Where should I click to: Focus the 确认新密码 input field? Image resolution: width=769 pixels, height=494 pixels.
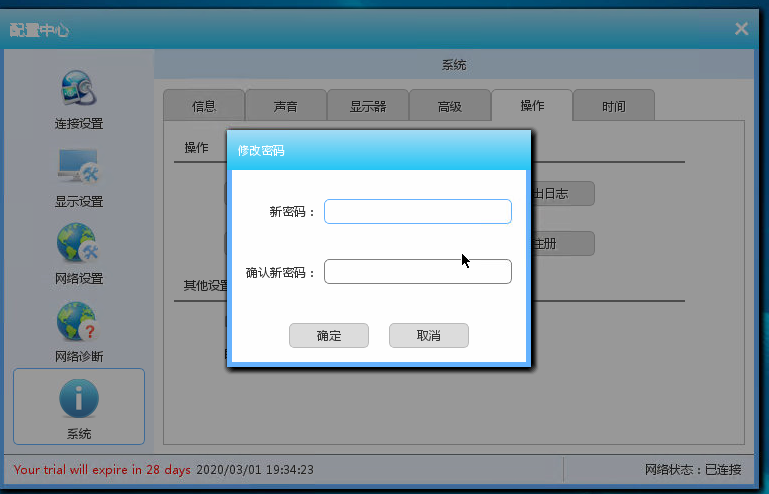tap(417, 272)
